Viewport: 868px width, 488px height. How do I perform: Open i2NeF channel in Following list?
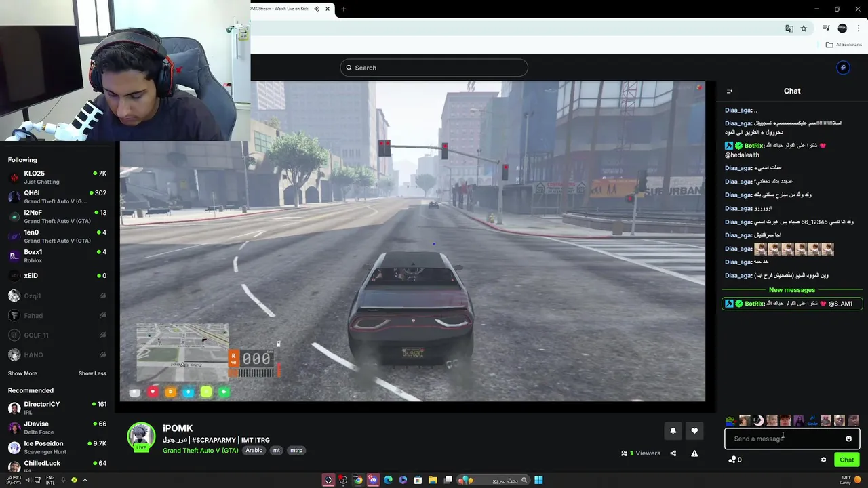(58, 217)
